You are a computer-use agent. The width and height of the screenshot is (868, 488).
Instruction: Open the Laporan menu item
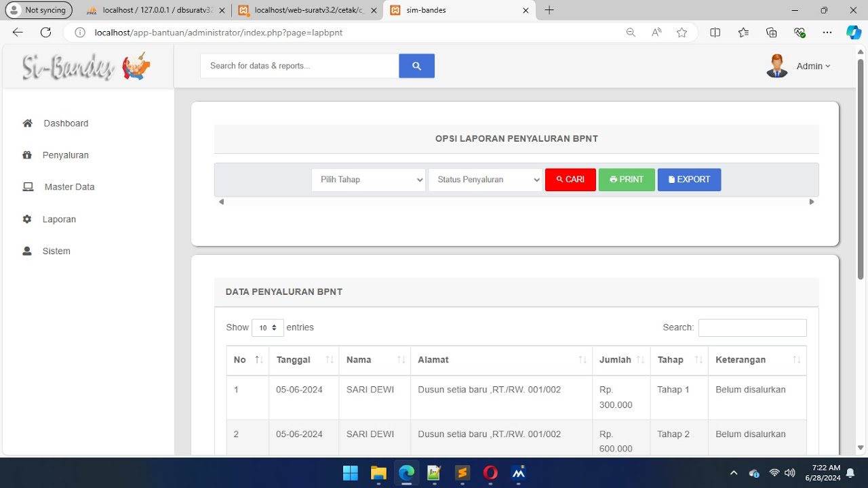tap(59, 220)
